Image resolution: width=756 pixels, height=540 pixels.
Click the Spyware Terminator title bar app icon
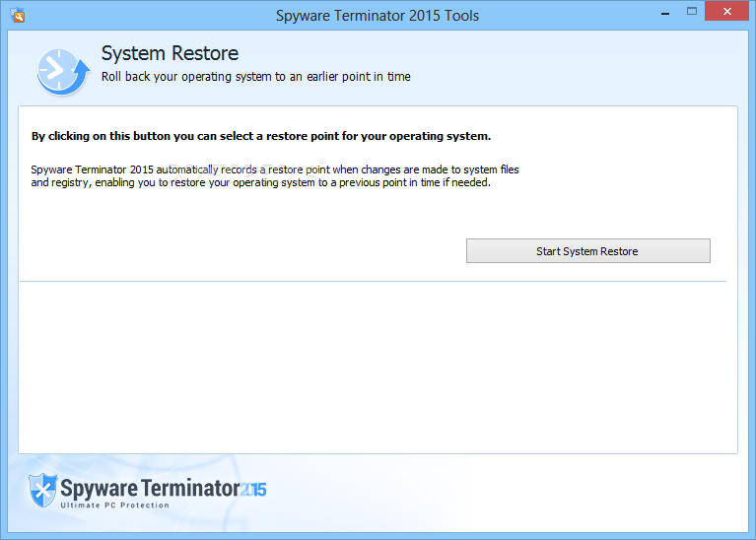[18, 15]
